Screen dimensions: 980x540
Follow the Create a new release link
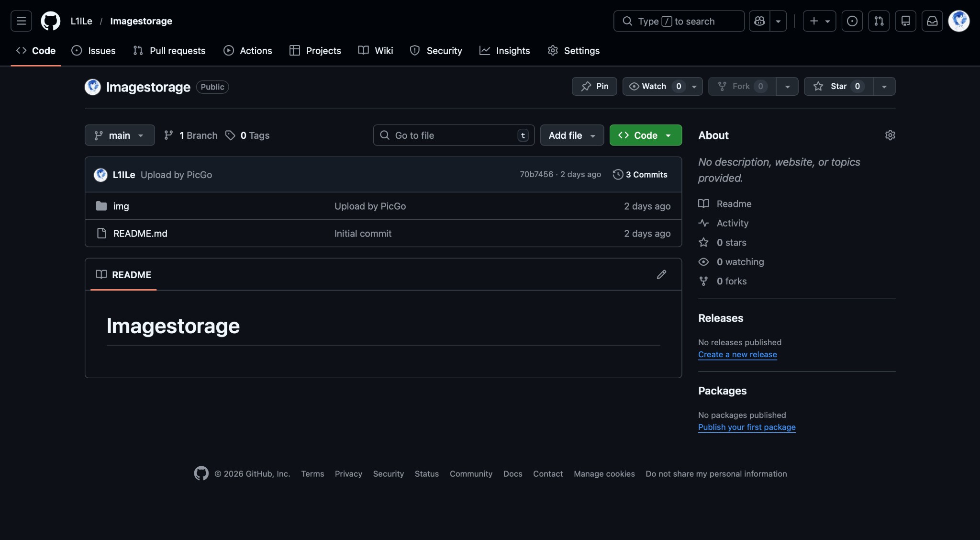click(x=737, y=354)
